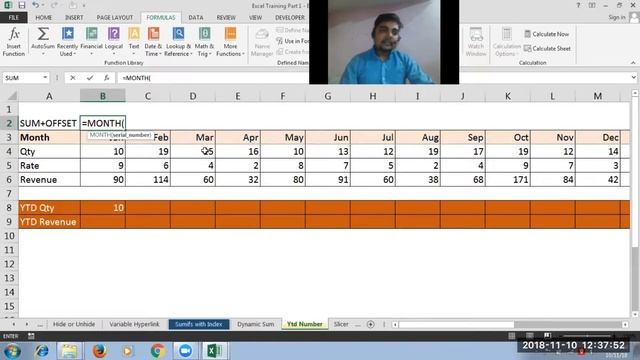This screenshot has height=360, width=640.
Task: Select the YTD Revenue label cell
Action: (49, 222)
